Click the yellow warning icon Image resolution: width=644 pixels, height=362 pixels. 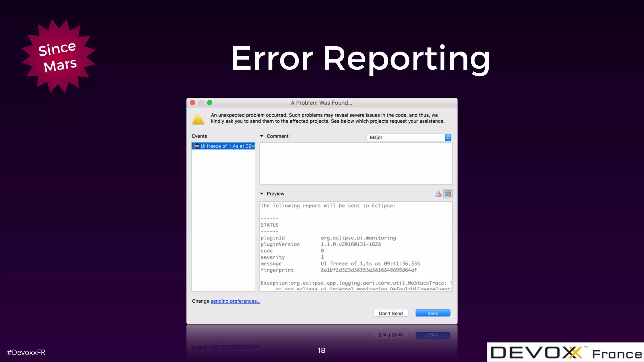[x=198, y=119]
